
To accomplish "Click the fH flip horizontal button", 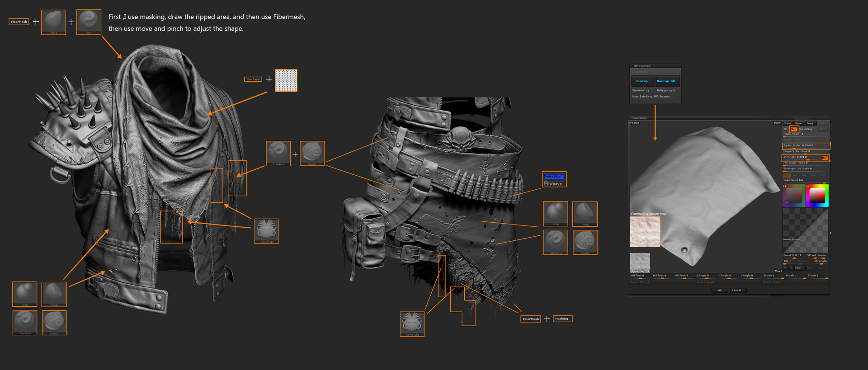I will 785,267.
